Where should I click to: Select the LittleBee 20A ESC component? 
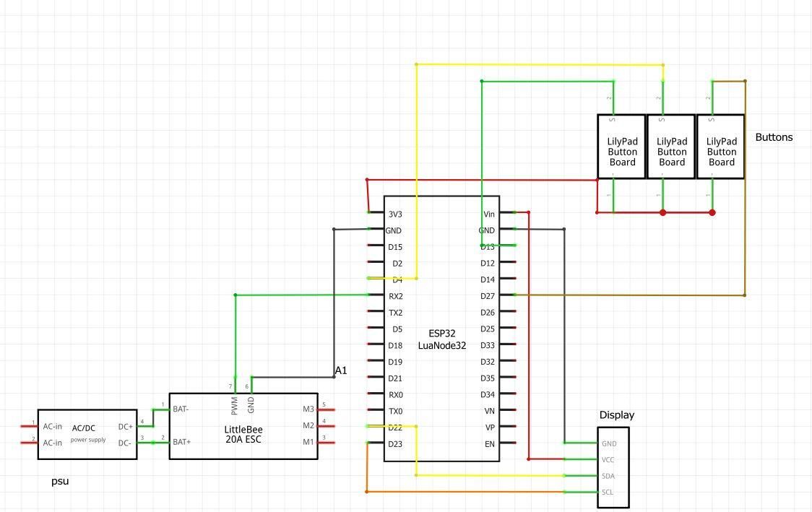pos(243,425)
